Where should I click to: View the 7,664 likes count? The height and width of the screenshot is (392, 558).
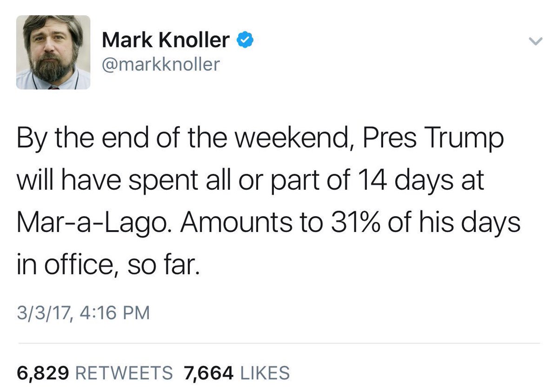pyautogui.click(x=208, y=373)
